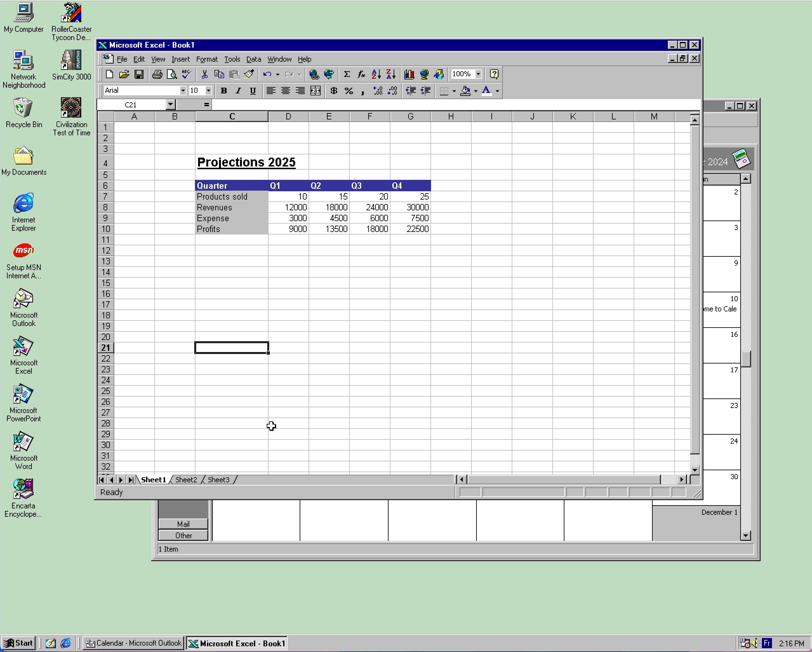Click the Start button
The width and height of the screenshot is (812, 652).
tap(19, 643)
